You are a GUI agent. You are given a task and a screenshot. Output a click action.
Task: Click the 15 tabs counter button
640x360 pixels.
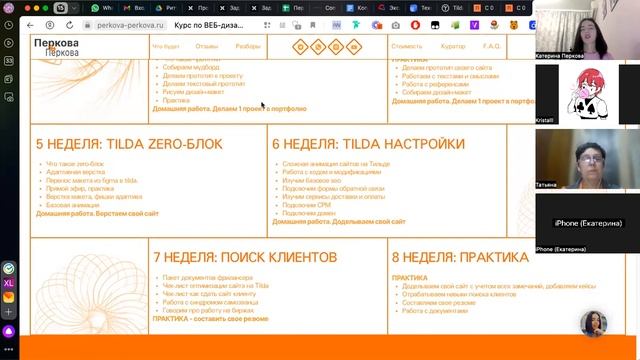pos(60,8)
